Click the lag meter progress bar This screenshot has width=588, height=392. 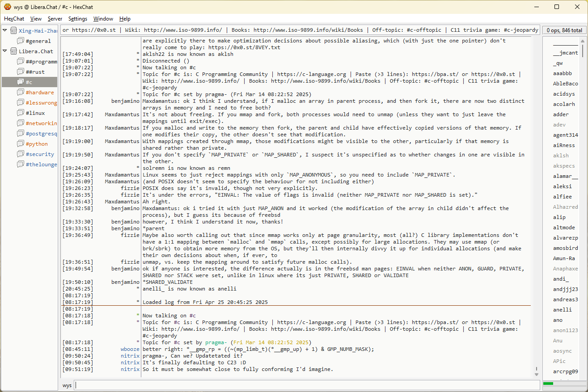pos(563,384)
